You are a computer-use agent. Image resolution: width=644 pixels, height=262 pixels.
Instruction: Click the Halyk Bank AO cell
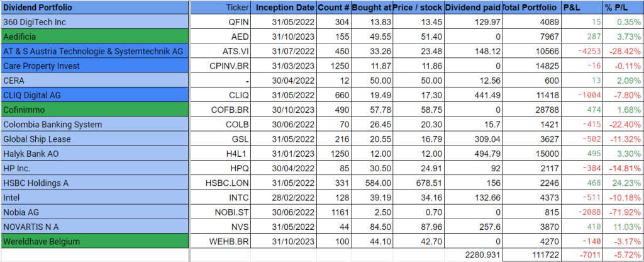[x=94, y=154]
